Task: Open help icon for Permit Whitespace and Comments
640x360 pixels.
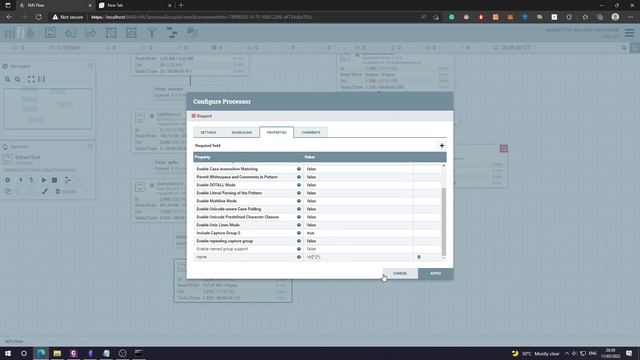Action: coord(299,177)
